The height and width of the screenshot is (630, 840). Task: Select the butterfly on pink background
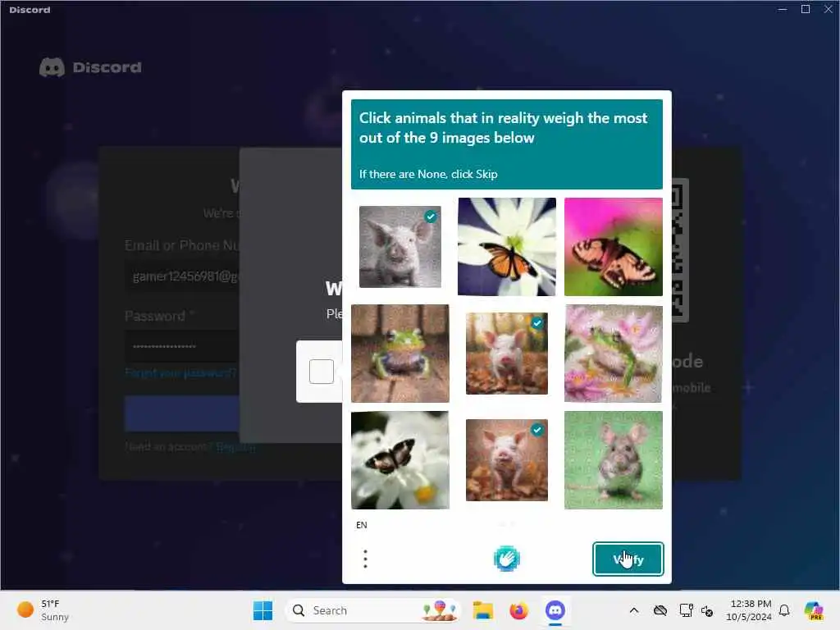coord(614,246)
